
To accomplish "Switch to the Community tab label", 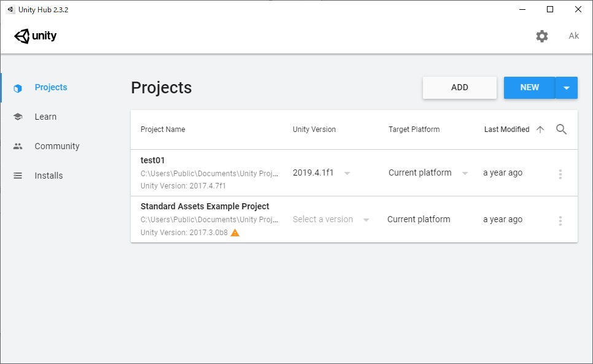I will pos(57,146).
